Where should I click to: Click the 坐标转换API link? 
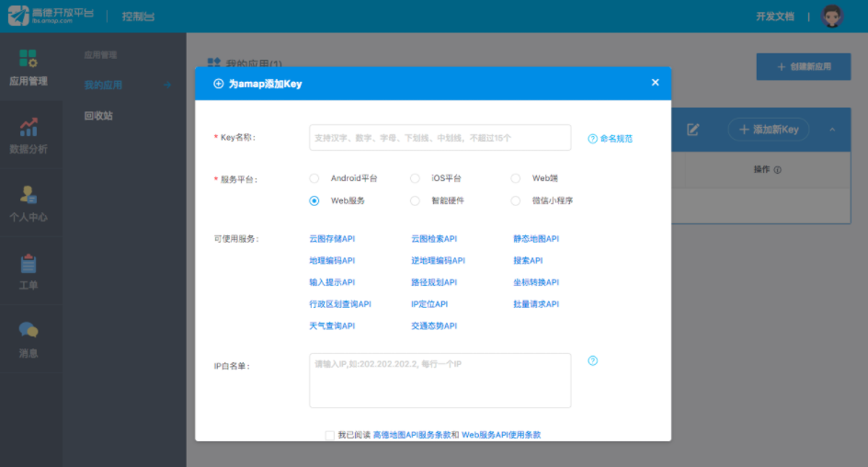coord(536,282)
